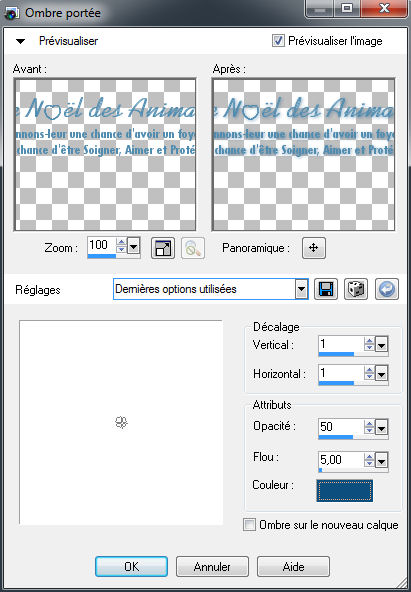Open the Vertical offset dropdown arrow

pyautogui.click(x=382, y=345)
